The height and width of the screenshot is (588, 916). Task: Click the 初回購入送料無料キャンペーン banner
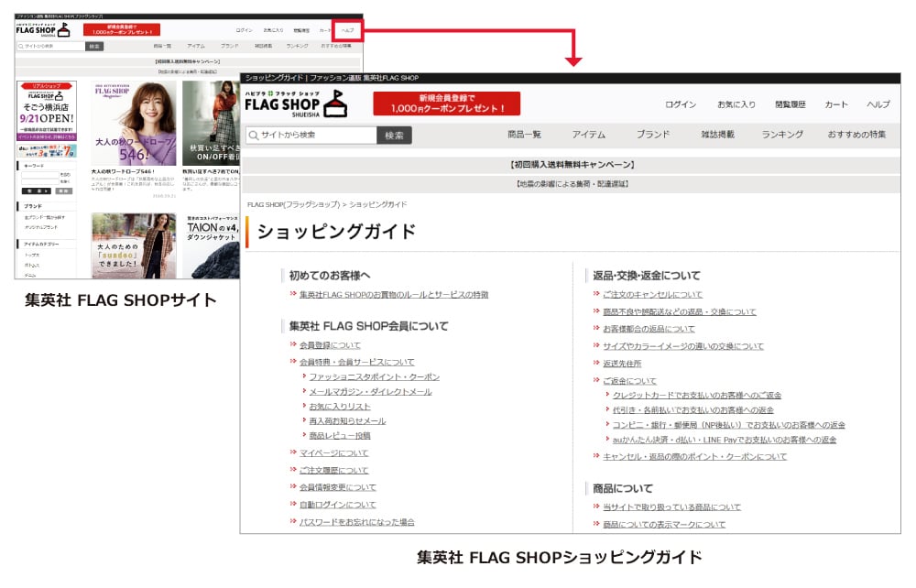coord(570,164)
